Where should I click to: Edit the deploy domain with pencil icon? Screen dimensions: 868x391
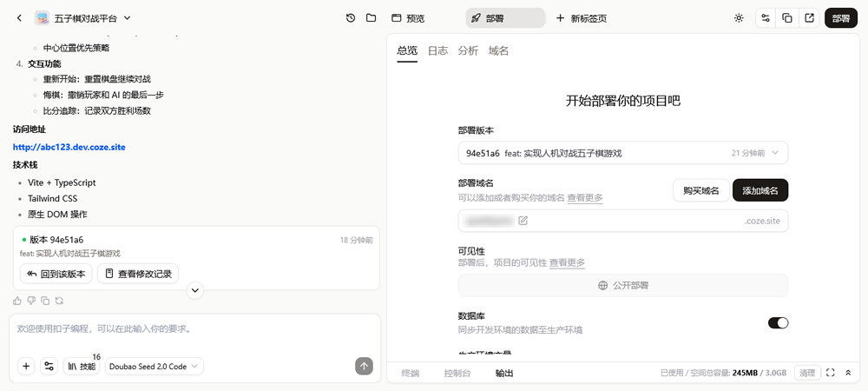(x=523, y=221)
